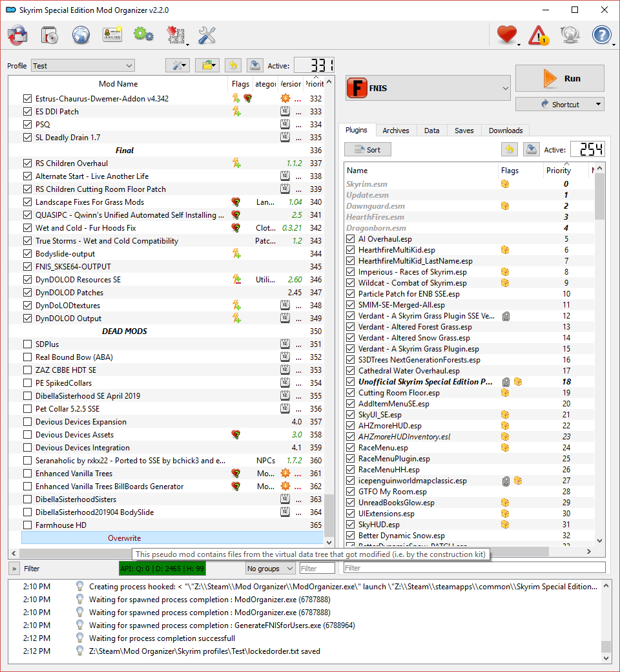Switch to the Saves tab
Viewport: 620px width, 672px height.
[464, 131]
